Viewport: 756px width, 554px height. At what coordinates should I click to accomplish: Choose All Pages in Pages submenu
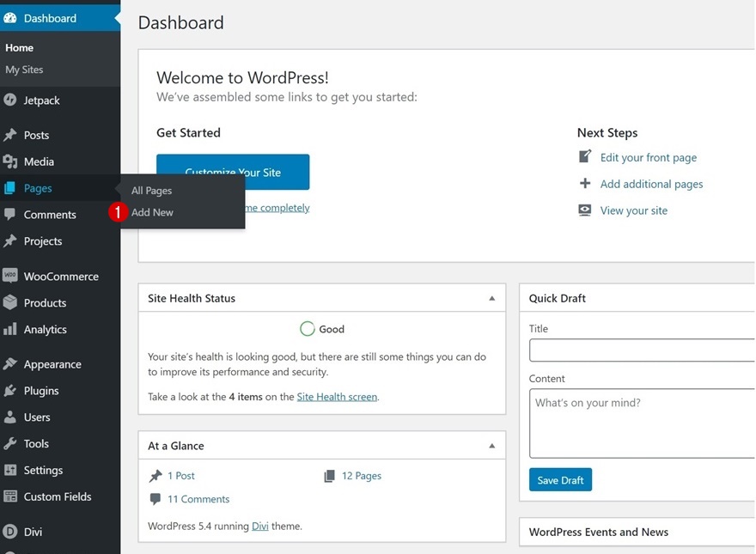(x=151, y=191)
